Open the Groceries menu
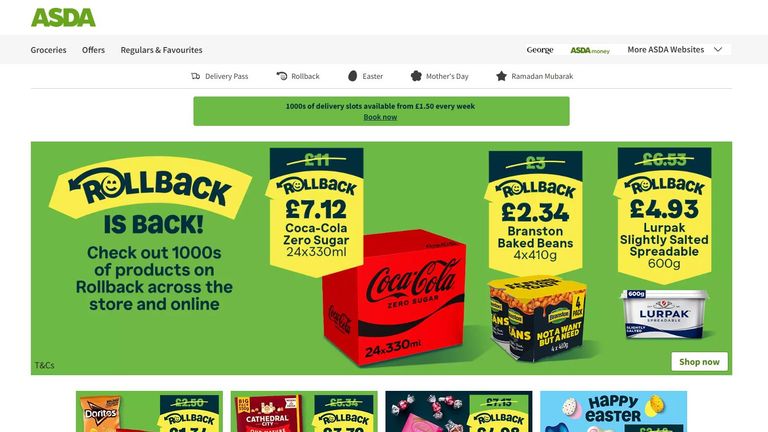This screenshot has width=768, height=432. [48, 50]
